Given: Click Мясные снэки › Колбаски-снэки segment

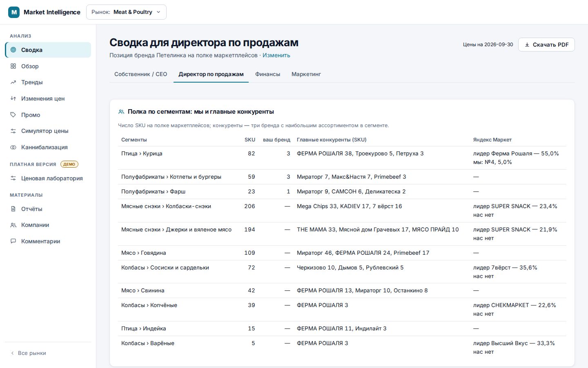Looking at the screenshot, I should coord(166,206).
